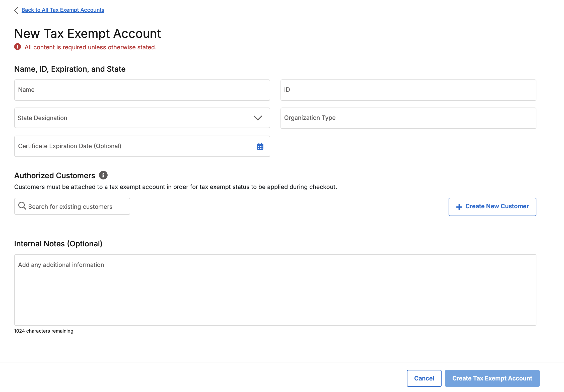Click the back chevron arrow icon
This screenshot has height=392, width=564.
coord(16,10)
